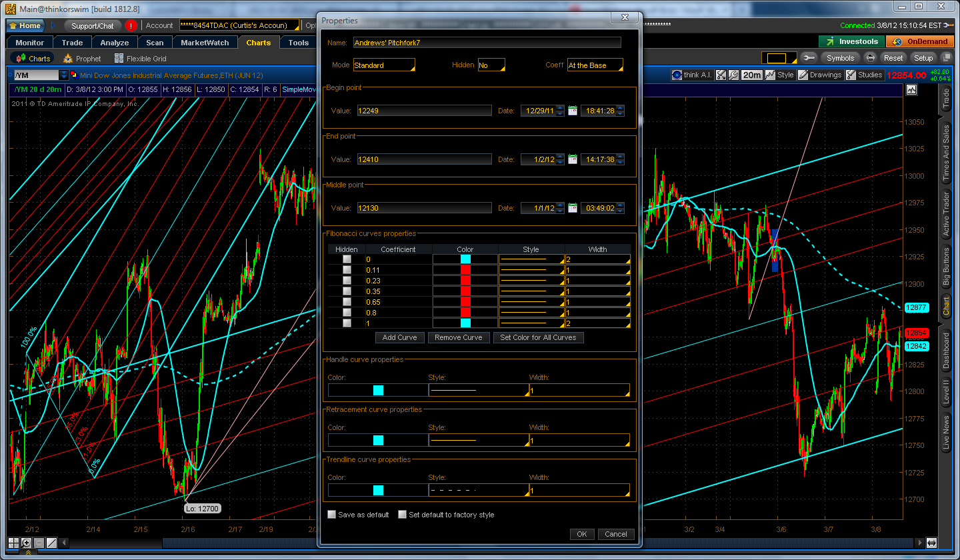
Task: Open Handle curve Style dropdown
Action: pos(479,390)
